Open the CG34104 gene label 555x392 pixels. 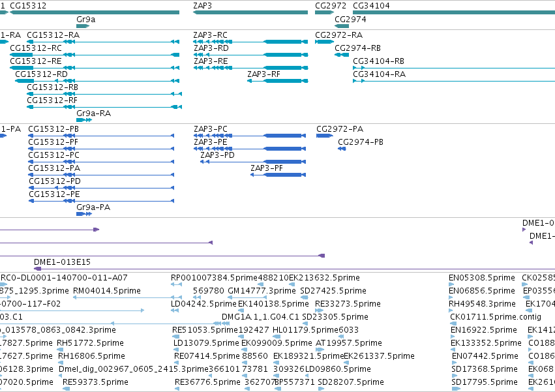pyautogui.click(x=371, y=6)
